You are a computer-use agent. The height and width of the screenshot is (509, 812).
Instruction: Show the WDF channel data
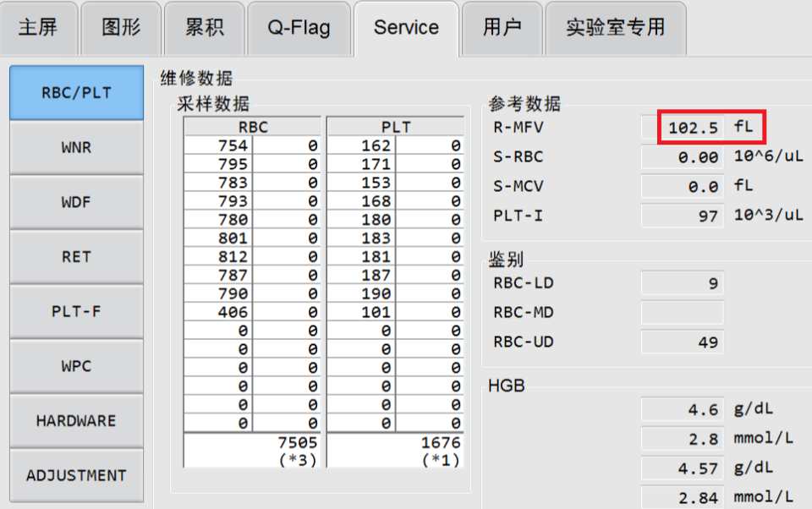coord(76,203)
